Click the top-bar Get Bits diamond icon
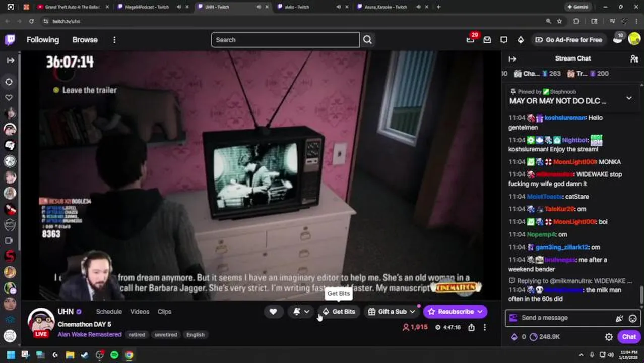644x363 pixels. [x=521, y=40]
